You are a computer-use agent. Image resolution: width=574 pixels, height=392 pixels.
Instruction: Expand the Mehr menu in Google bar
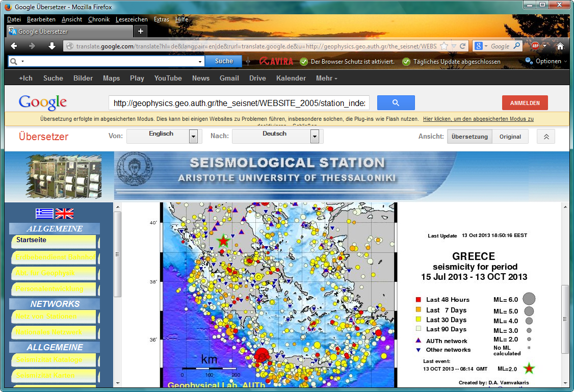point(326,78)
